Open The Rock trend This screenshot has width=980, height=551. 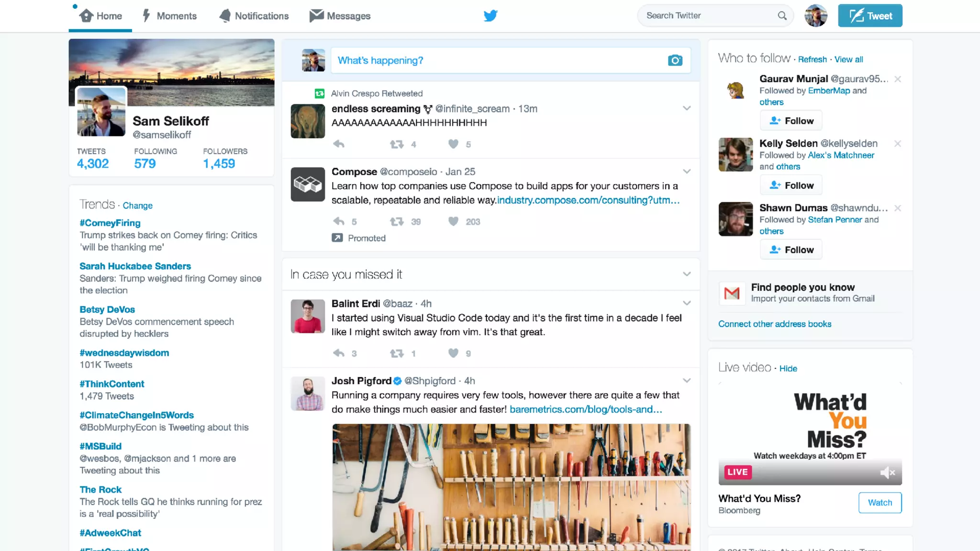point(100,490)
